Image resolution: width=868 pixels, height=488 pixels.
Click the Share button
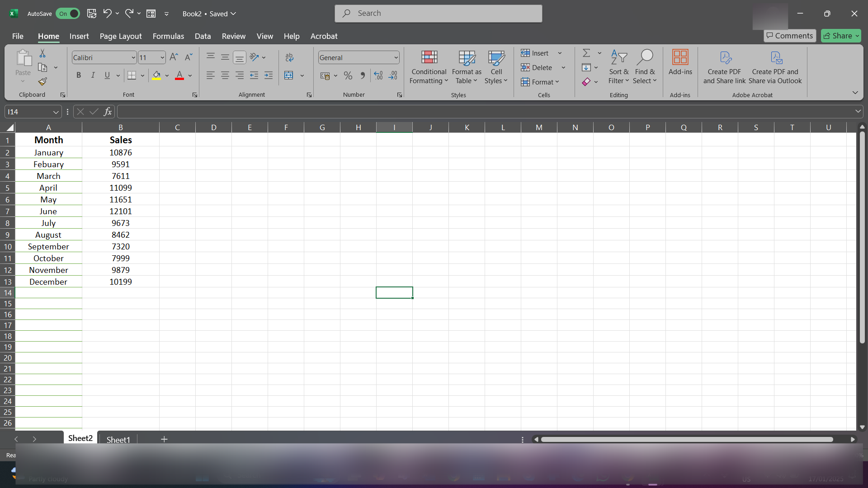(x=840, y=36)
